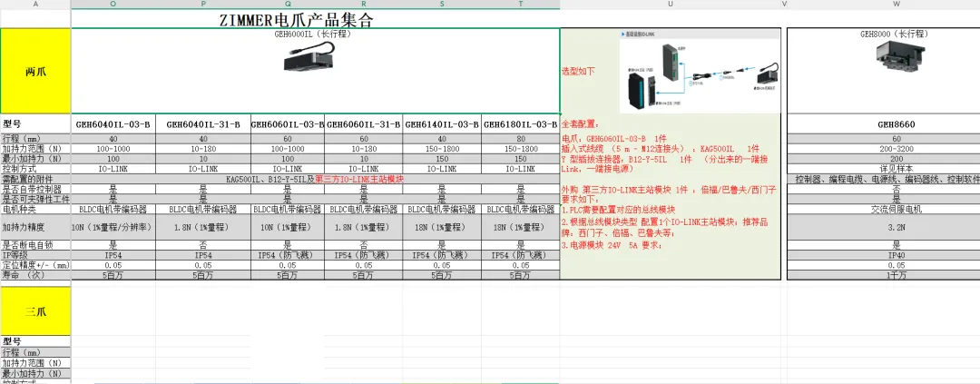Select the '200-3200' force range cell
980x384 pixels.
896,149
